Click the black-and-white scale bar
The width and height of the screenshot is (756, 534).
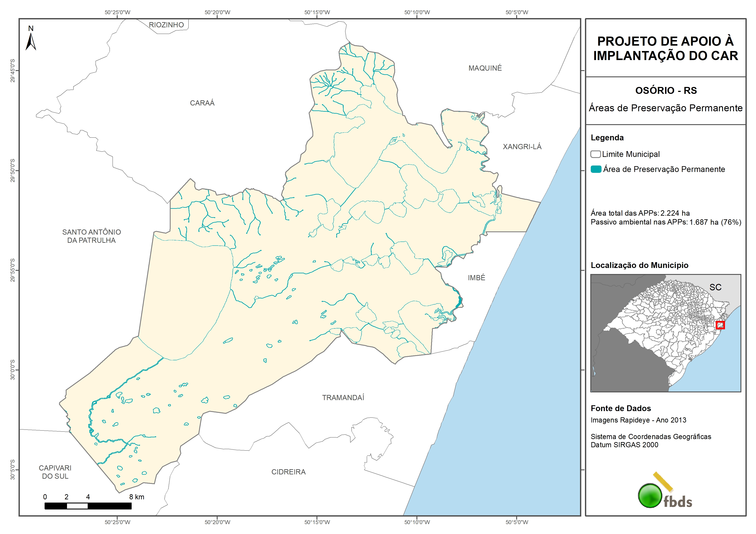[88, 506]
